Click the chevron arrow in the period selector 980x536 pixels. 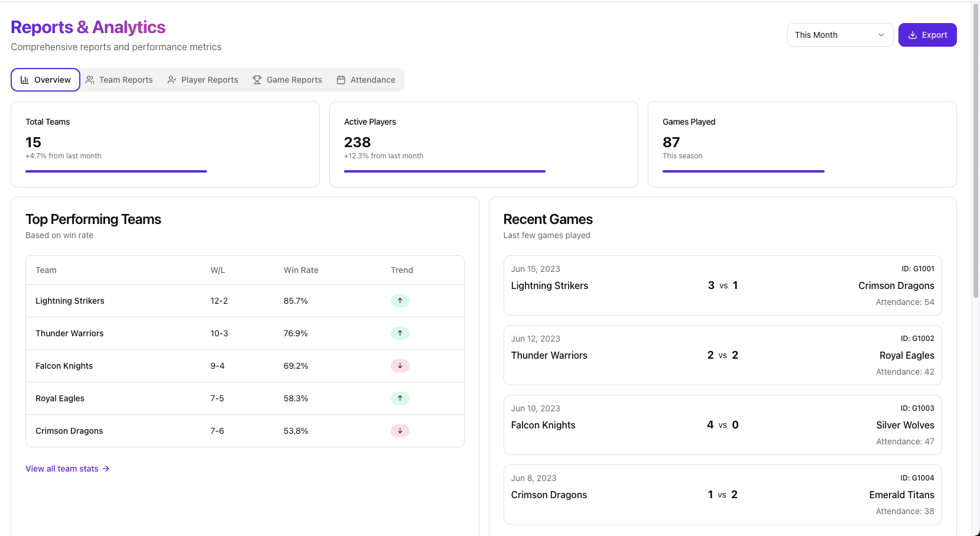point(881,35)
